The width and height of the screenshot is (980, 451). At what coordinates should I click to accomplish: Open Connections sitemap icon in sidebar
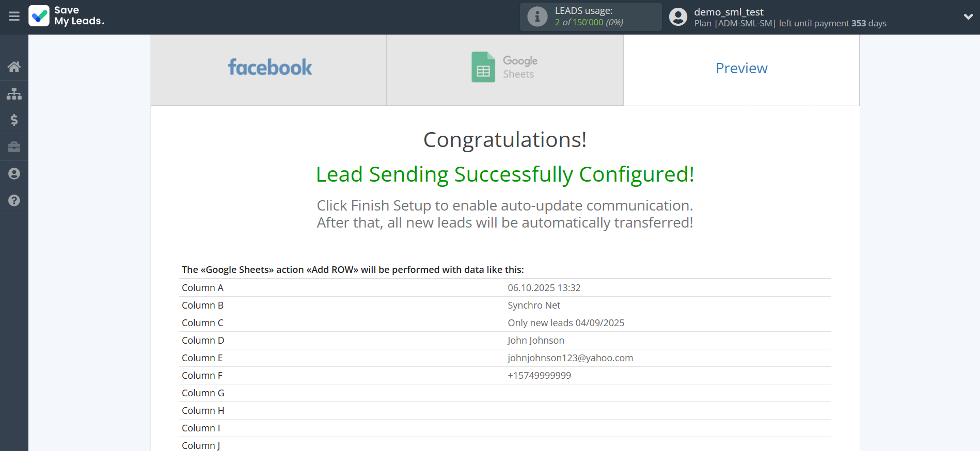pos(14,93)
